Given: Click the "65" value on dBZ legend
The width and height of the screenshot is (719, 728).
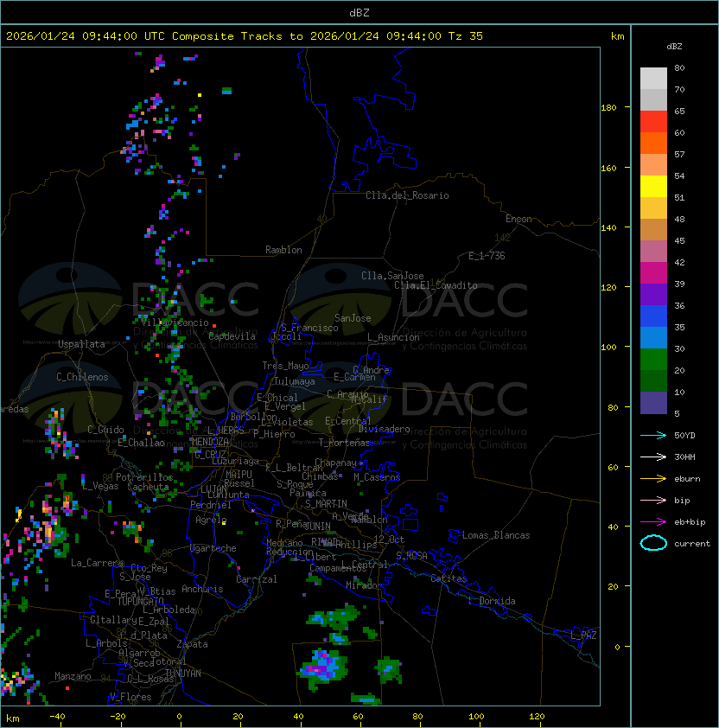Looking at the screenshot, I should click(679, 111).
